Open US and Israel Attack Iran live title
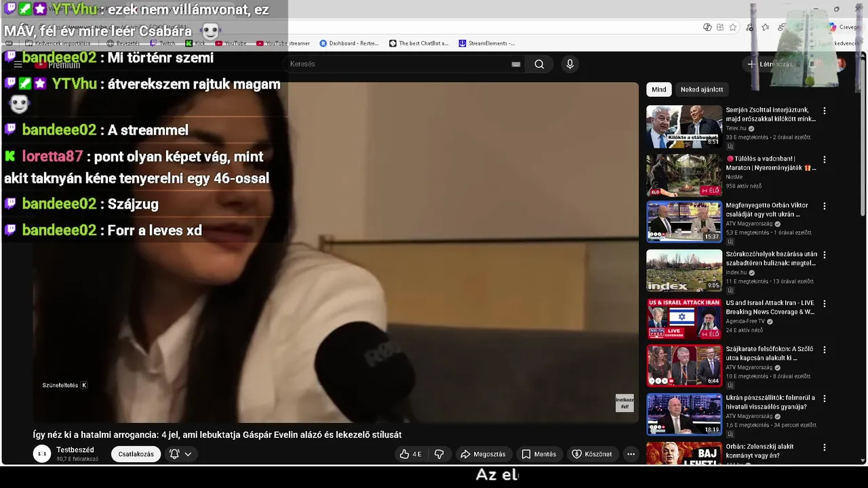868x488 pixels. point(770,307)
